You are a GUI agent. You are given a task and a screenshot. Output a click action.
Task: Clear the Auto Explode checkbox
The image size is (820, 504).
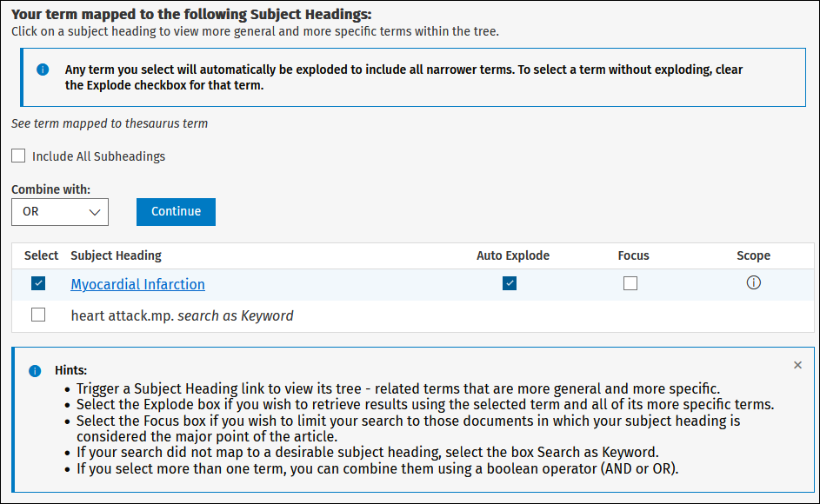point(510,283)
